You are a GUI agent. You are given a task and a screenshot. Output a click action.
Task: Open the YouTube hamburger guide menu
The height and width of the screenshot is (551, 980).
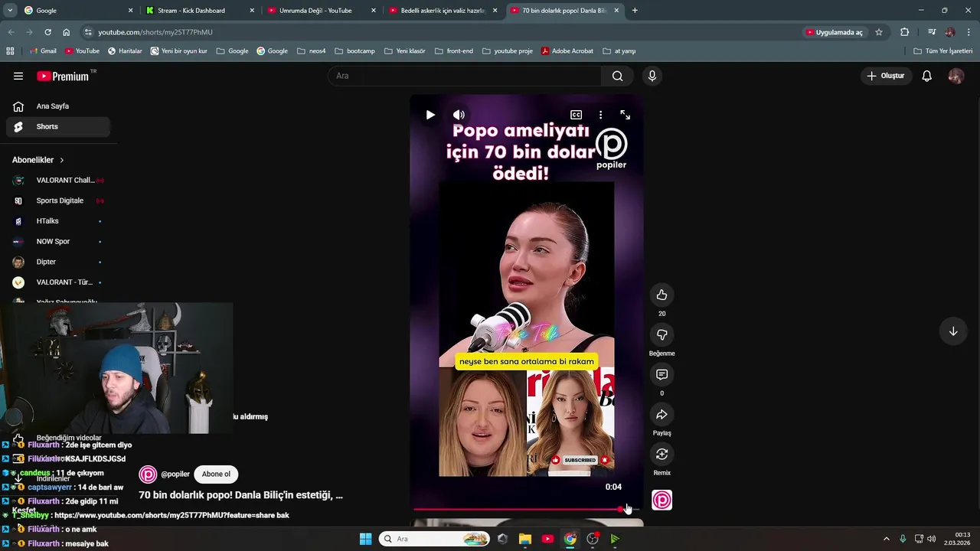pyautogui.click(x=18, y=76)
